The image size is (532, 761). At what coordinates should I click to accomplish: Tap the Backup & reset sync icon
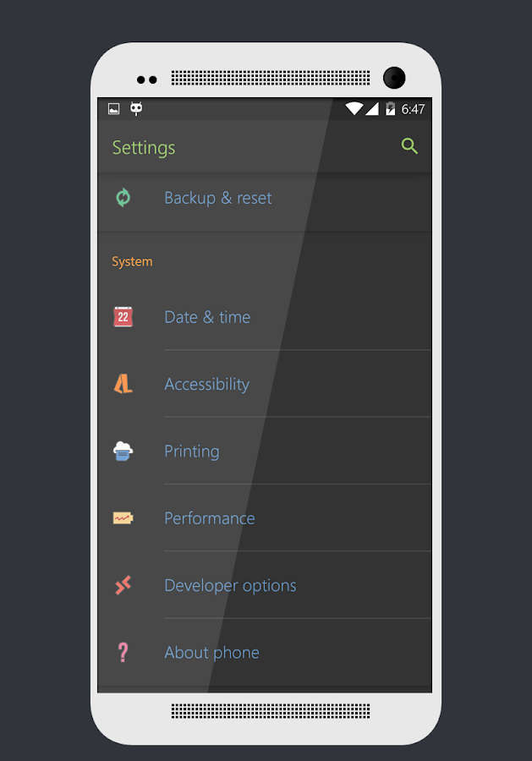click(123, 198)
